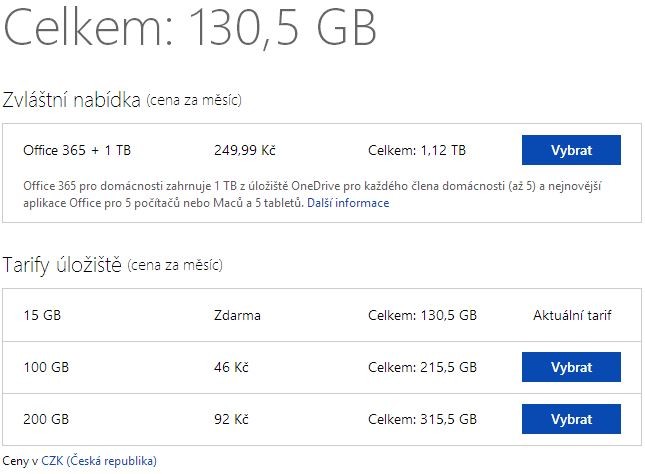Choose the 100 GB storage plan
Viewport: 645px width, 474px height.
[x=571, y=367]
